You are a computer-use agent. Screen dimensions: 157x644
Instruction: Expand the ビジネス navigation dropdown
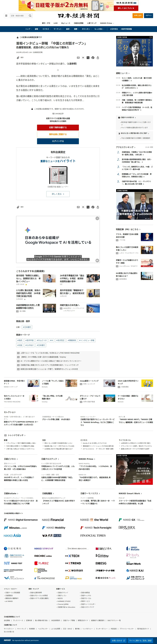tap(46, 29)
